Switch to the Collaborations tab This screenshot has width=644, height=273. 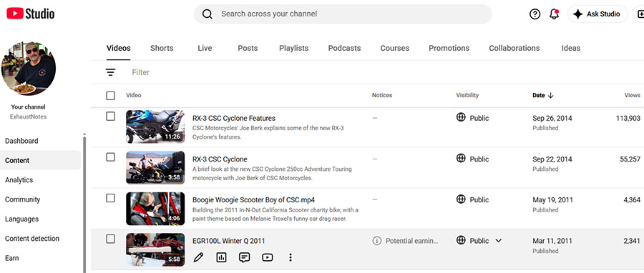[x=514, y=48]
